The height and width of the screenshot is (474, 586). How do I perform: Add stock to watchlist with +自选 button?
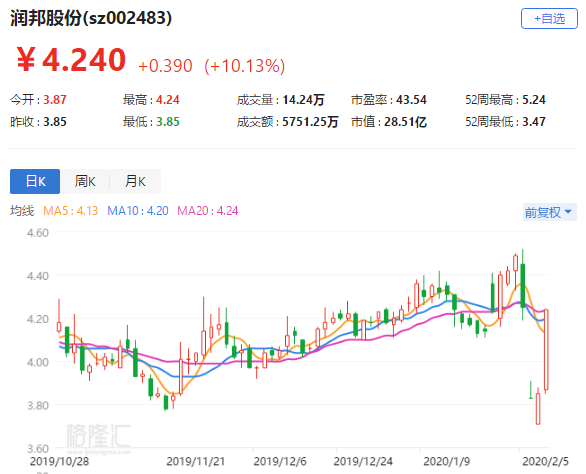pos(549,18)
